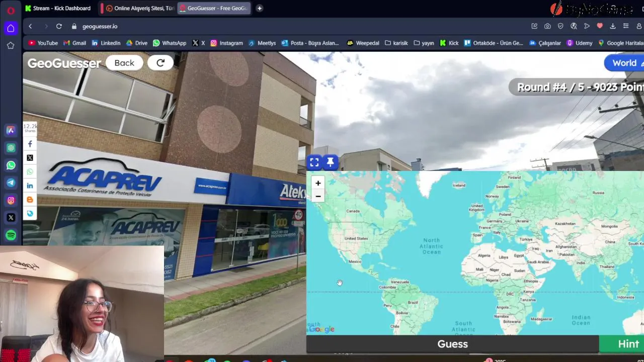Open Udemy bookmark
This screenshot has width=644, height=362.
[580, 43]
